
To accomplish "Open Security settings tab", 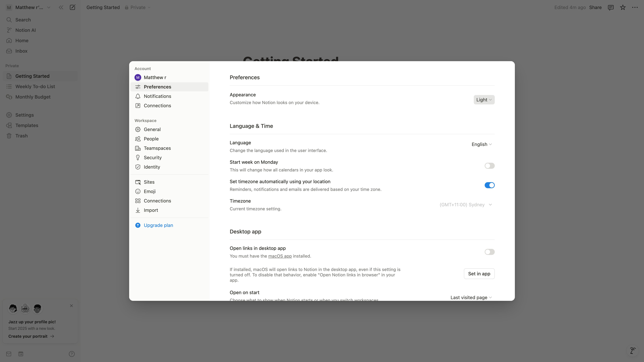I will (x=170, y=158).
